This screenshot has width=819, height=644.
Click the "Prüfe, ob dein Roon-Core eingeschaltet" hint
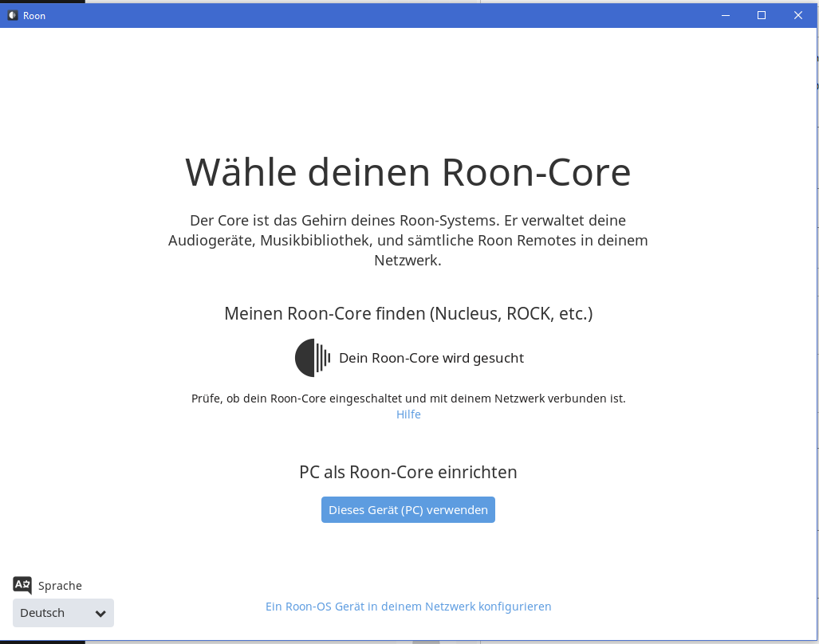coord(408,399)
